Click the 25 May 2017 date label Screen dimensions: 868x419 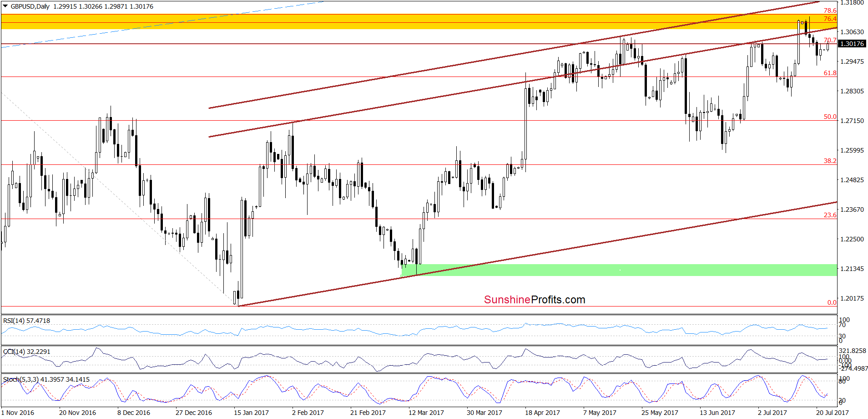click(660, 413)
